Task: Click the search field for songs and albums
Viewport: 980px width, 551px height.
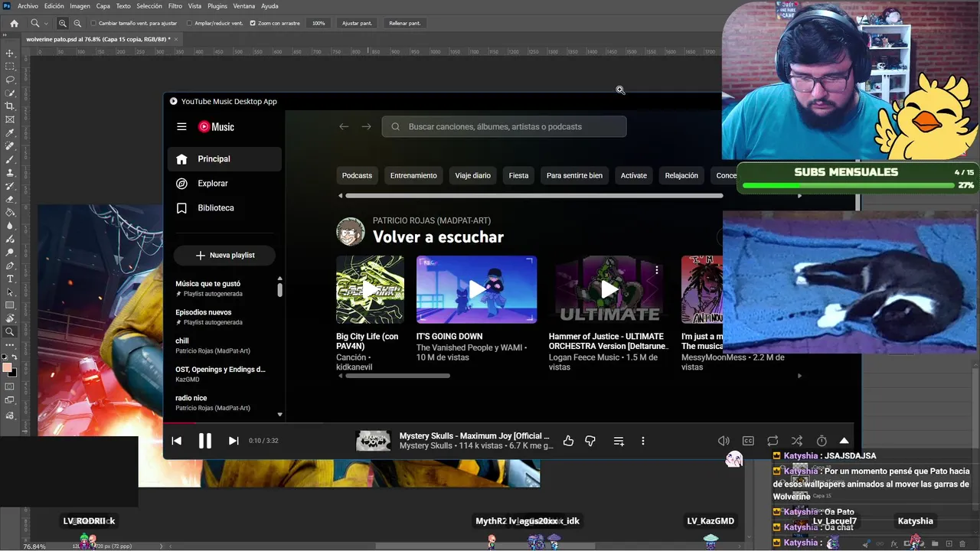Action: click(x=504, y=126)
